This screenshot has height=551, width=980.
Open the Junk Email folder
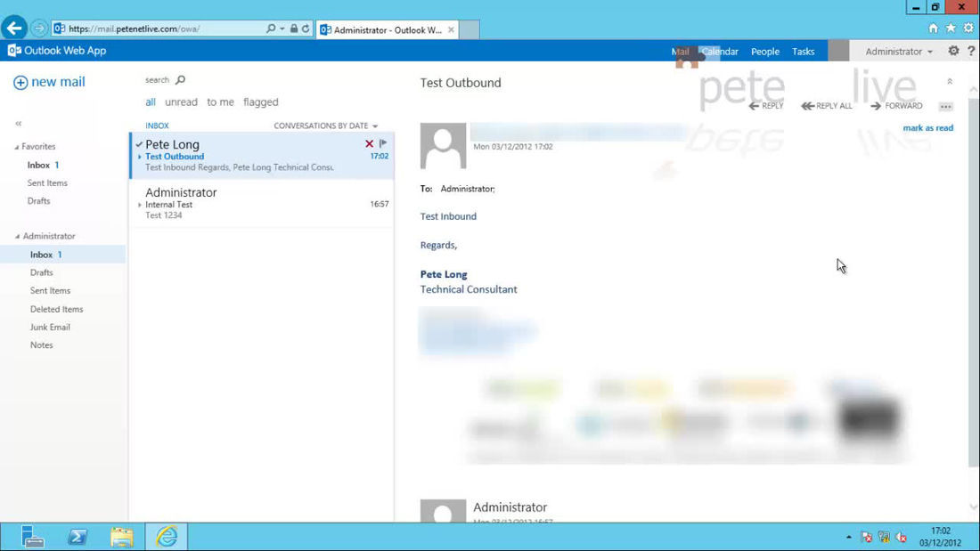coord(50,328)
